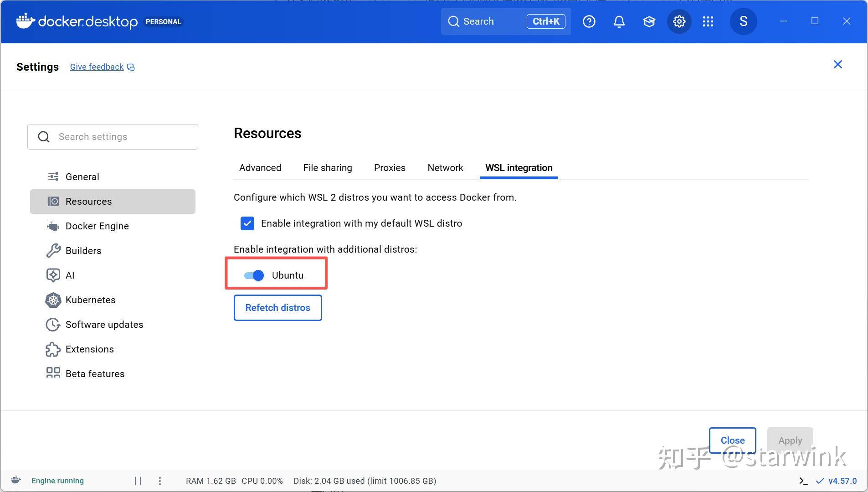Click the Extensions puzzle piece icon

click(53, 349)
